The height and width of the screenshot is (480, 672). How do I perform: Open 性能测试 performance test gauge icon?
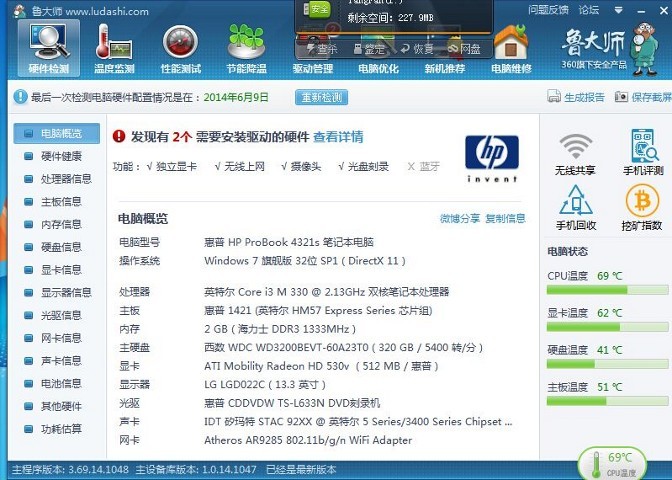(180, 48)
